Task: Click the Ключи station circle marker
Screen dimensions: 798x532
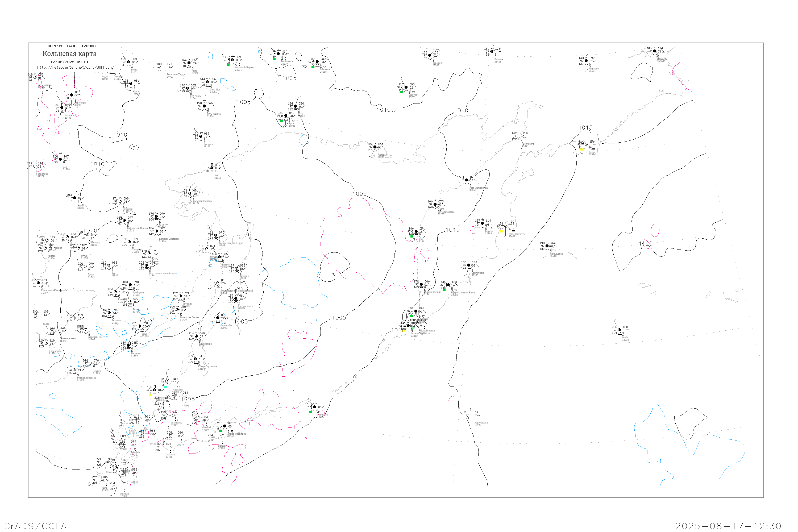Action: (483, 224)
